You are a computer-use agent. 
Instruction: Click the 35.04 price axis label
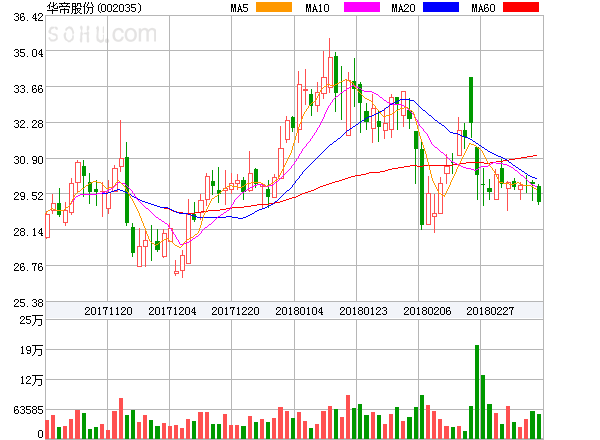[x=28, y=53]
